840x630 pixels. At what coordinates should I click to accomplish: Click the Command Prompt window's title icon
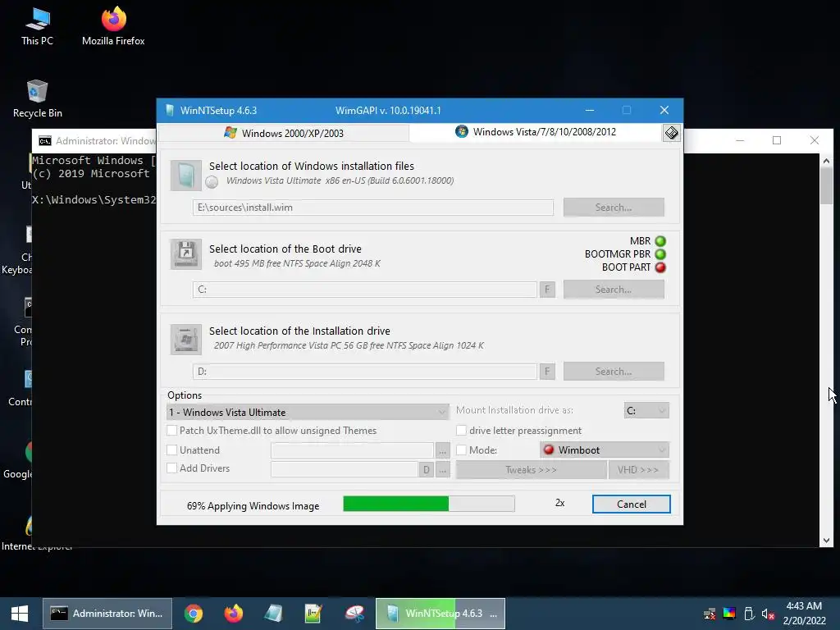45,140
